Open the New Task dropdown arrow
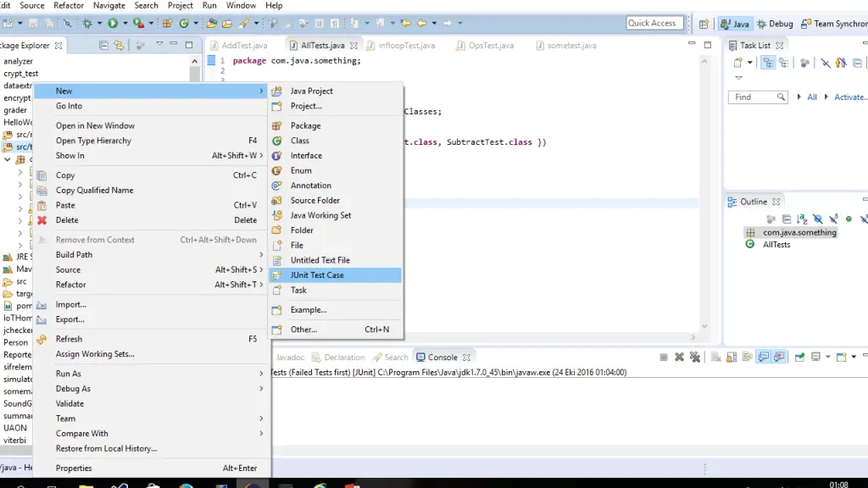868x488 pixels. pos(750,63)
